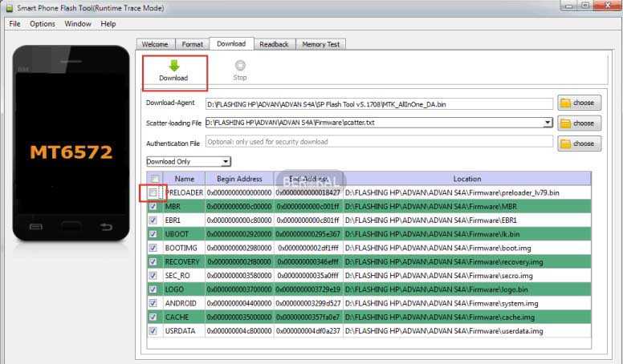Uncheck the BOOTIMG partition checkbox
The image size is (623, 364).
[x=153, y=248]
